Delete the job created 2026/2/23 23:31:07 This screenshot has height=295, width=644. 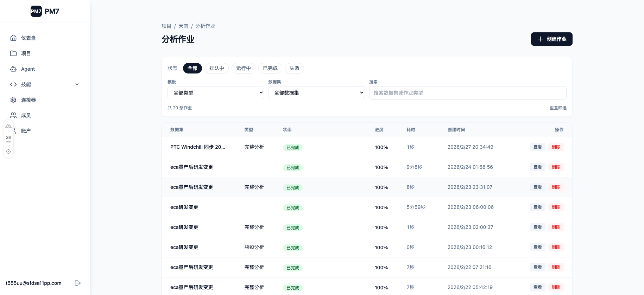[556, 187]
